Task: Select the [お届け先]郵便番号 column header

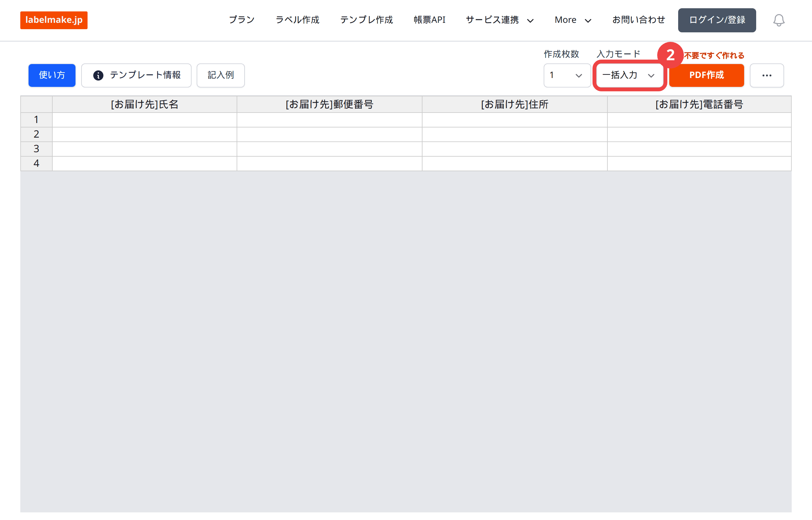Action: click(x=329, y=104)
